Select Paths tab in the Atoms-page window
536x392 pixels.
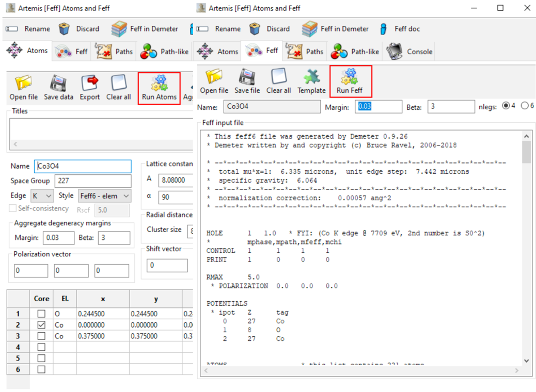114,52
